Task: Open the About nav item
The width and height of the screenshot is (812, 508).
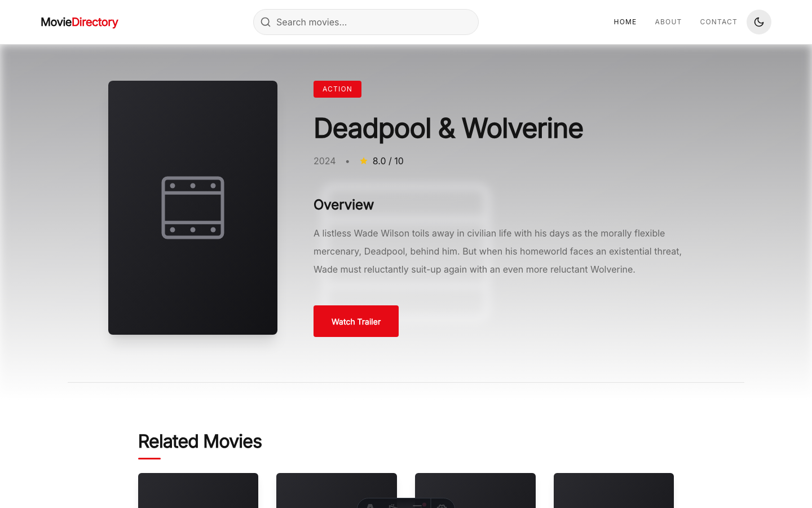Action: [x=668, y=22]
